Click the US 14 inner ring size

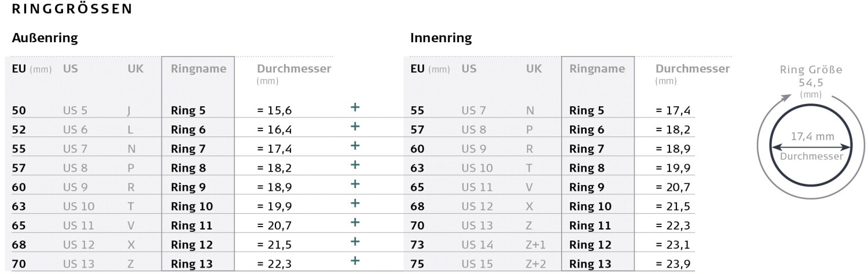[x=477, y=245]
